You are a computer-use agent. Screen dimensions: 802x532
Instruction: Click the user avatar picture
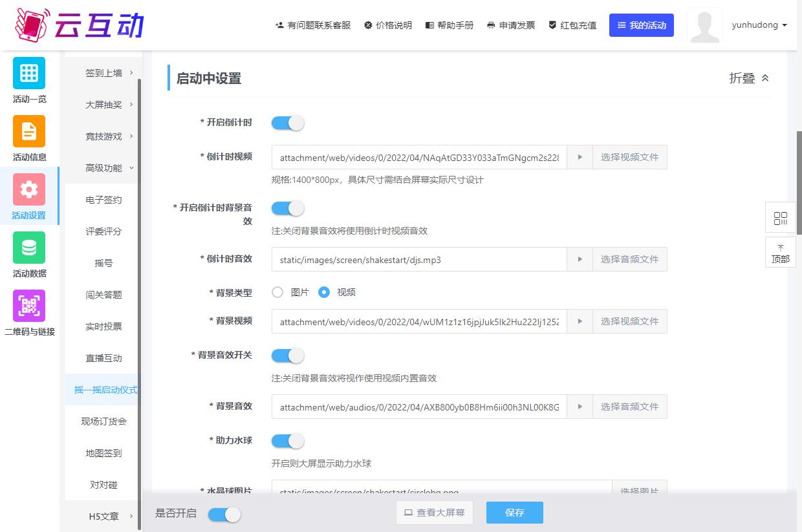[x=704, y=26]
